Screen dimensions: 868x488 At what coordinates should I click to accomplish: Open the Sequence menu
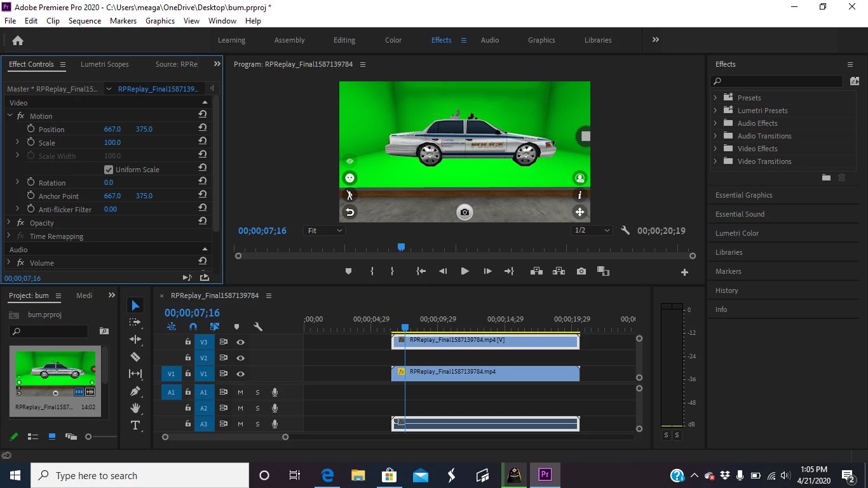(85, 21)
